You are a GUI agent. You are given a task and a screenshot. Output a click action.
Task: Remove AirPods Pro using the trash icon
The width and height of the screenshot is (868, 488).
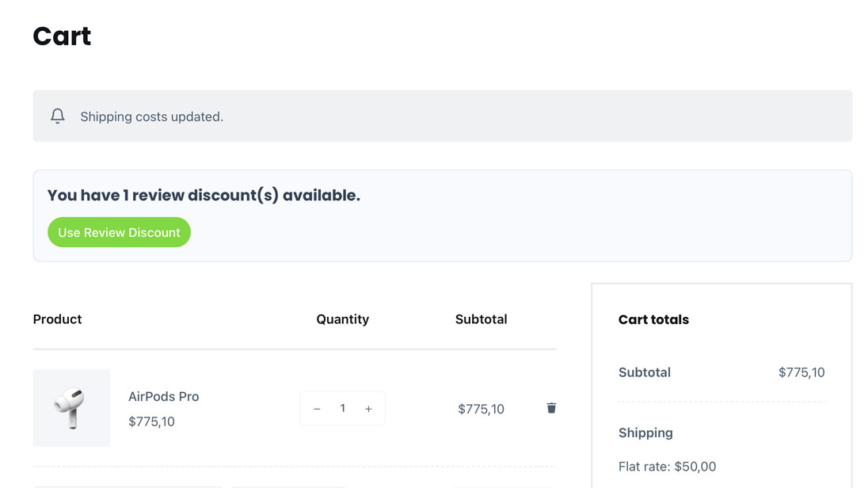click(x=551, y=408)
